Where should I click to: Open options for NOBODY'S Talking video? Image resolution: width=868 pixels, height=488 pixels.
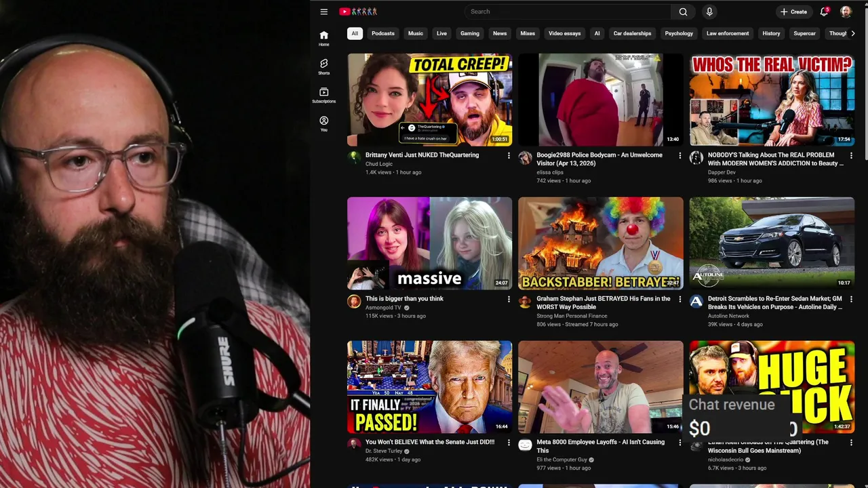pos(851,155)
